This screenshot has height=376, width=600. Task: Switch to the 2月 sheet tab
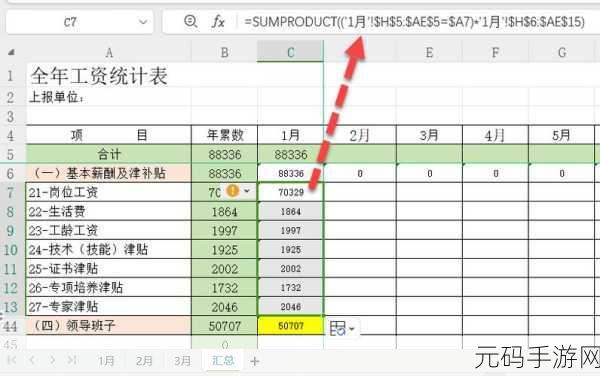[144, 361]
